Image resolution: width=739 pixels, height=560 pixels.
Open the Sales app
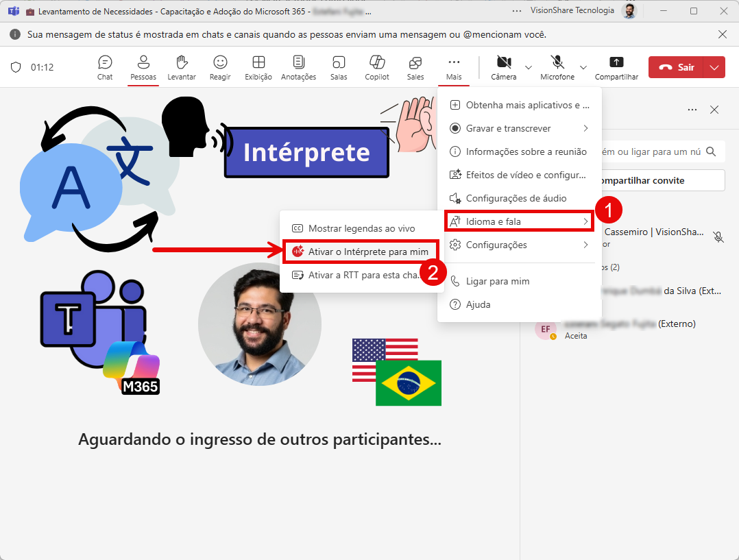[x=415, y=67]
